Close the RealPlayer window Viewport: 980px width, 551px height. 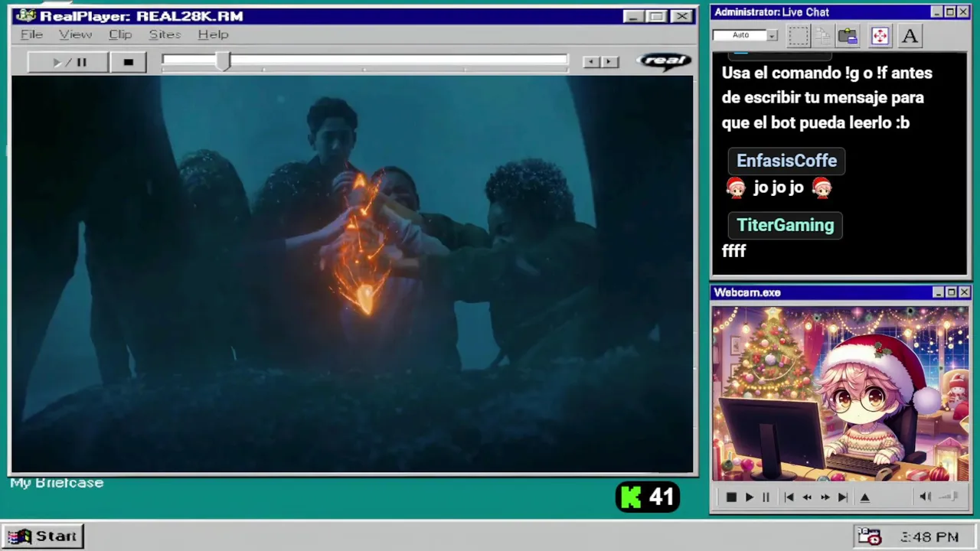681,16
